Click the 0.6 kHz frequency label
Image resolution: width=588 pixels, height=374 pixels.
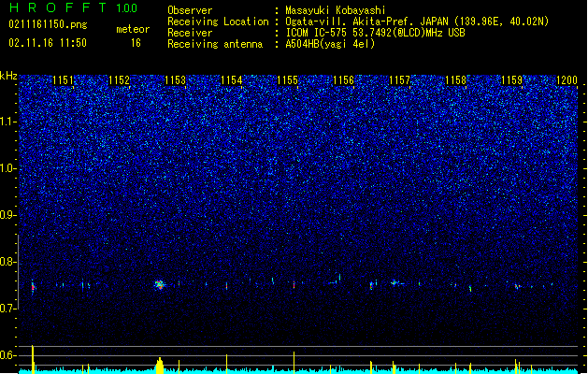point(8,355)
